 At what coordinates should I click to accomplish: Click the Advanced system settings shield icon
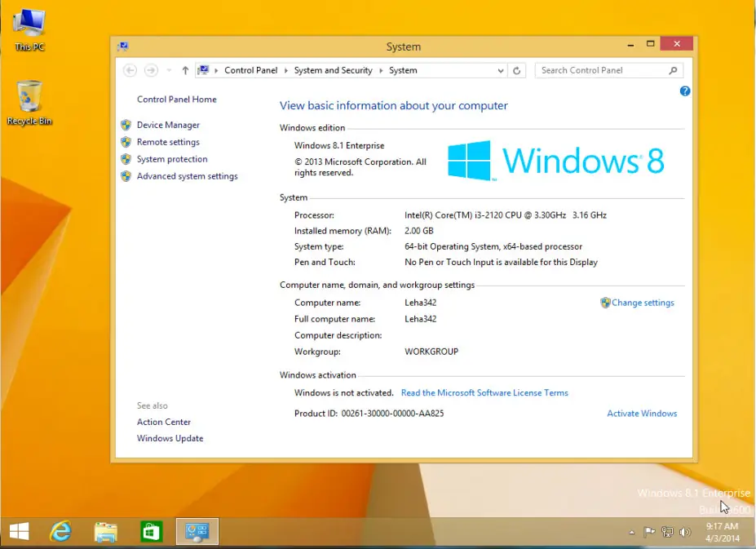126,176
